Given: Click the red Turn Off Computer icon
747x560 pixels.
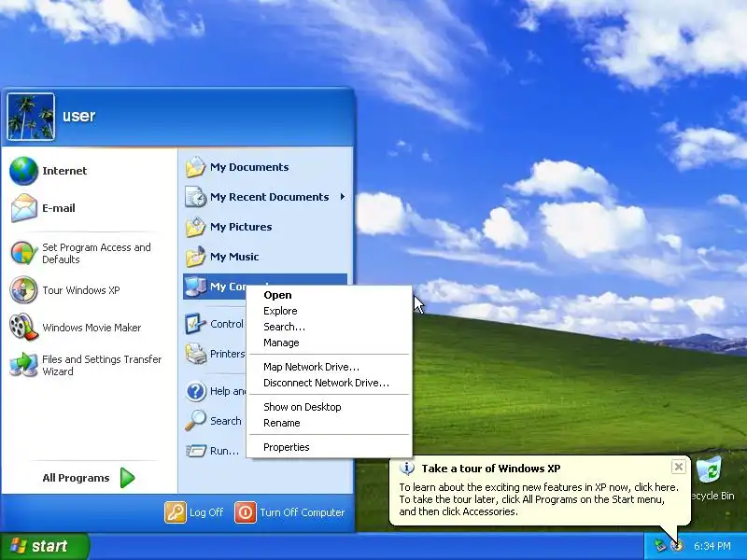Looking at the screenshot, I should tap(246, 512).
